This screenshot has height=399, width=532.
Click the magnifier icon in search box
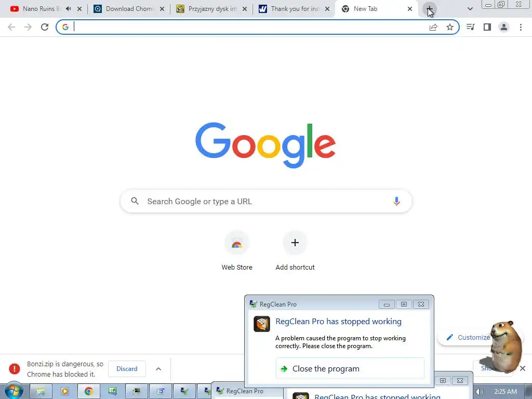tap(135, 201)
